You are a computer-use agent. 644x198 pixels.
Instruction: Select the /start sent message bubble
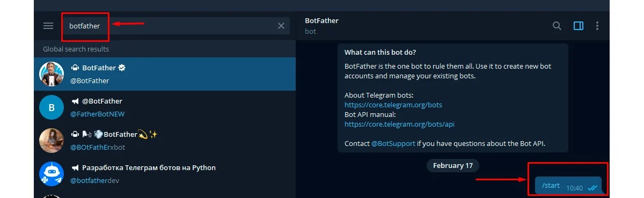[x=568, y=186]
